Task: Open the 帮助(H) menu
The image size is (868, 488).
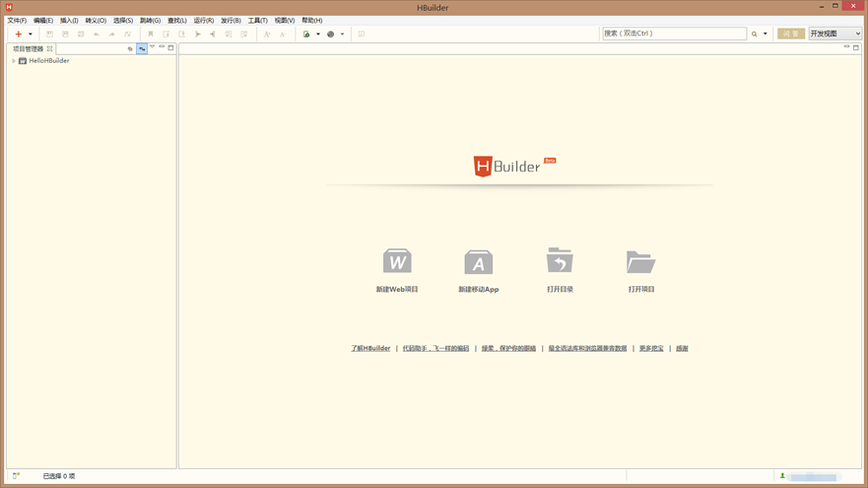Action: click(x=312, y=21)
